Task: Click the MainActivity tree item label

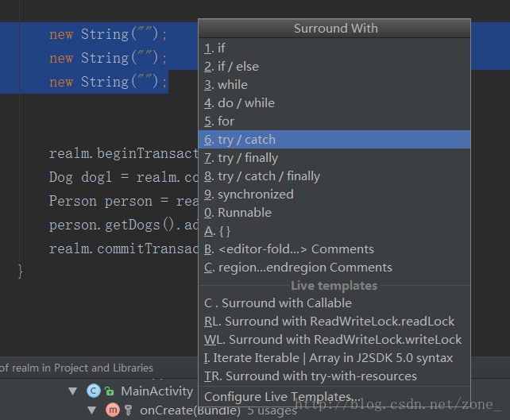Action: [156, 391]
